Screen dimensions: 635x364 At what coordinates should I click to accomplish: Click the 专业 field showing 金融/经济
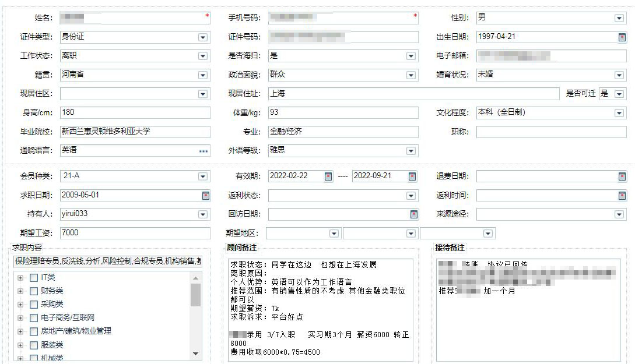pyautogui.click(x=343, y=132)
